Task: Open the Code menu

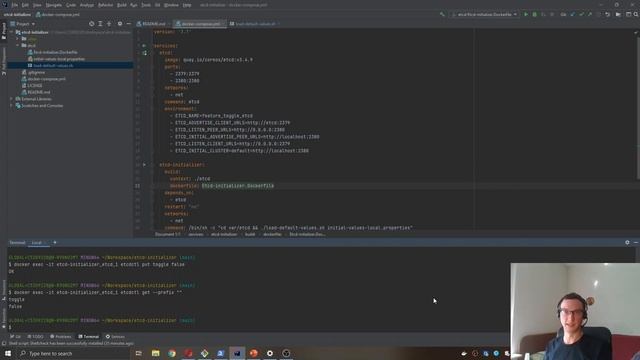Action: click(x=71, y=5)
